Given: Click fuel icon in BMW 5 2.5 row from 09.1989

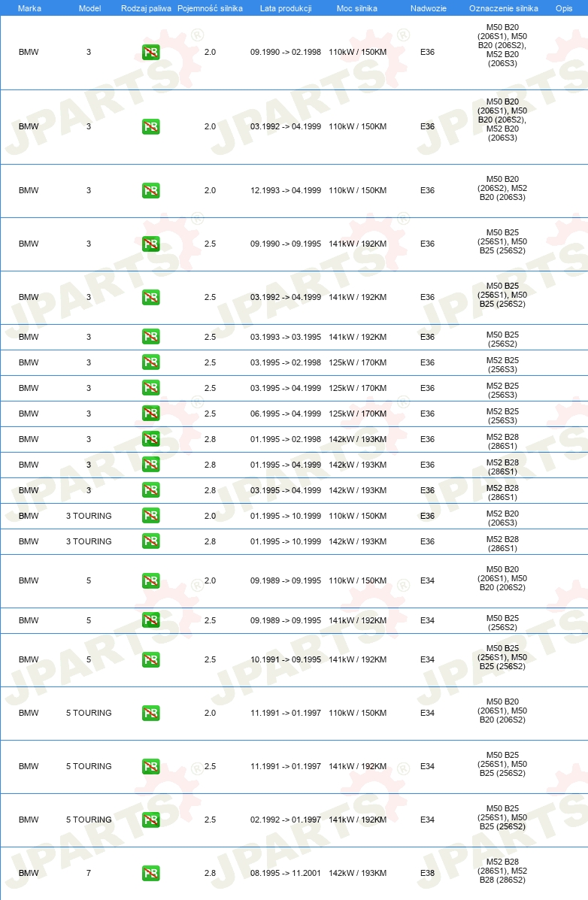Looking at the screenshot, I should [x=151, y=620].
